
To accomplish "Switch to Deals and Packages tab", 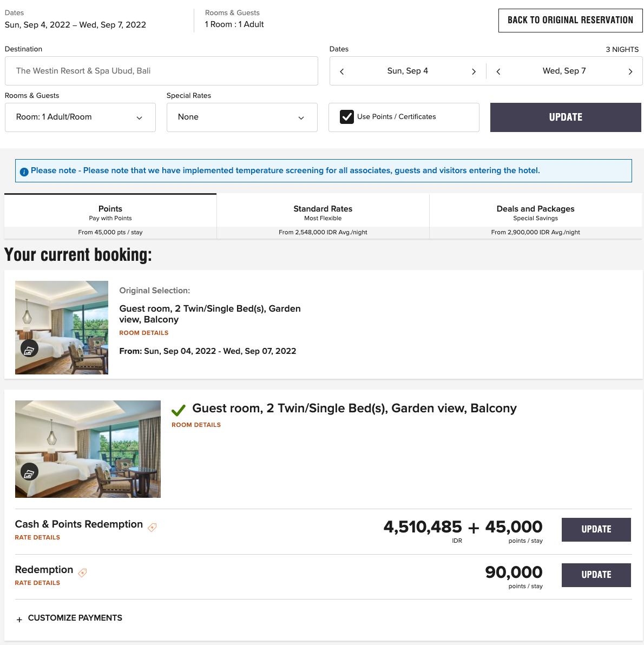I will point(535,216).
